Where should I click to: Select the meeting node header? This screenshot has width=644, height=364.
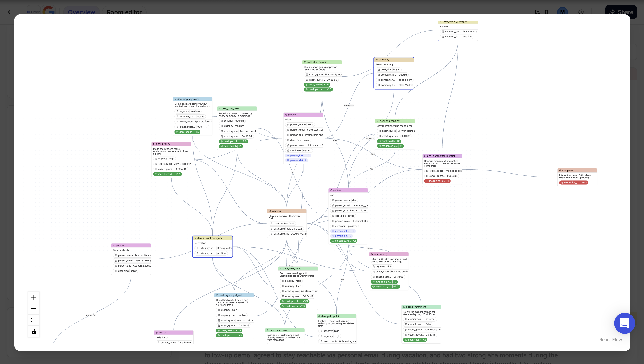click(x=287, y=211)
